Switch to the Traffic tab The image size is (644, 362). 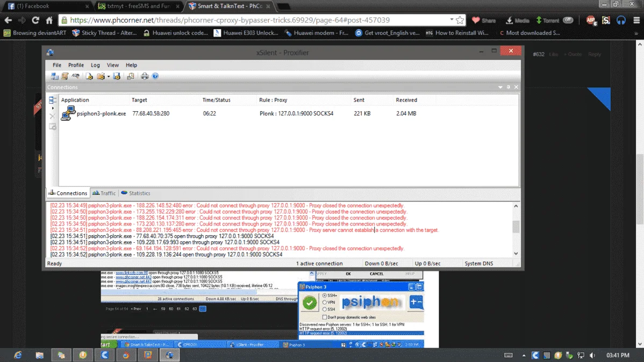[104, 193]
